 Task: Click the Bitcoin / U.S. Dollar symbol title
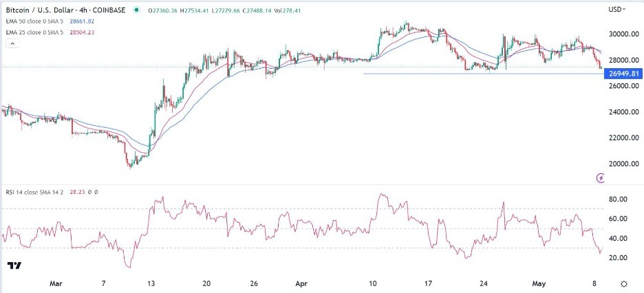(x=47, y=10)
